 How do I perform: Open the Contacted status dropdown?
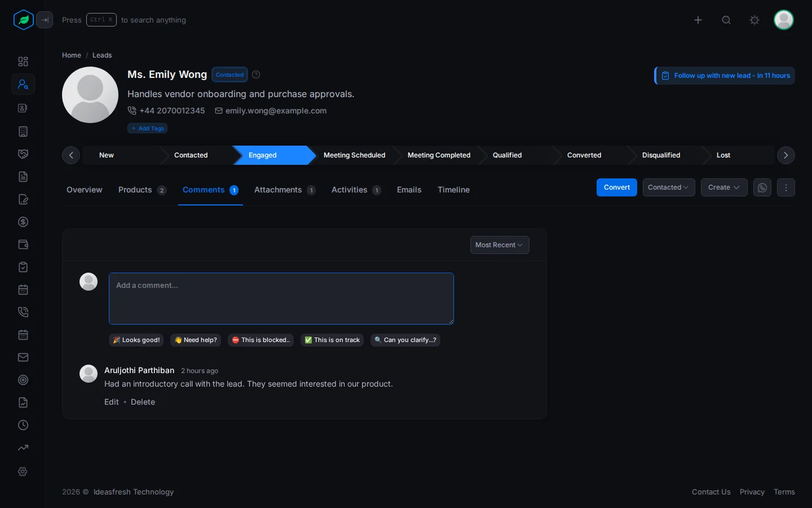coord(669,187)
